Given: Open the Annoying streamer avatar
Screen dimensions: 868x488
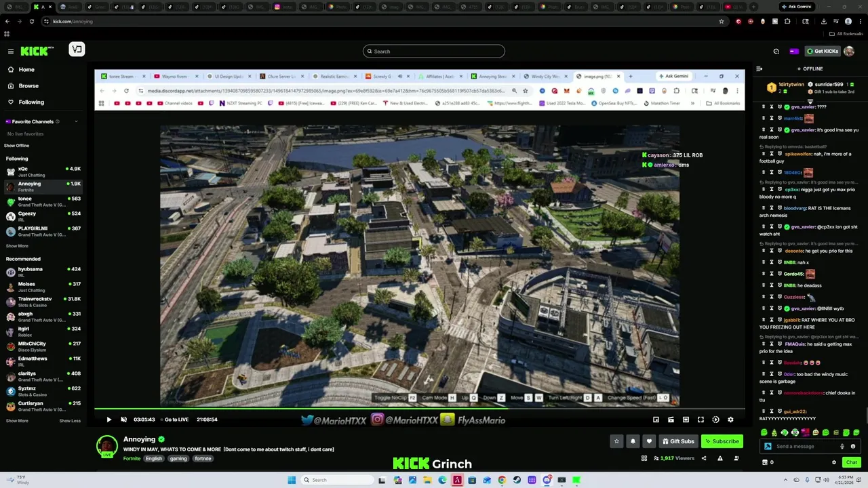Looking at the screenshot, I should pyautogui.click(x=107, y=446).
